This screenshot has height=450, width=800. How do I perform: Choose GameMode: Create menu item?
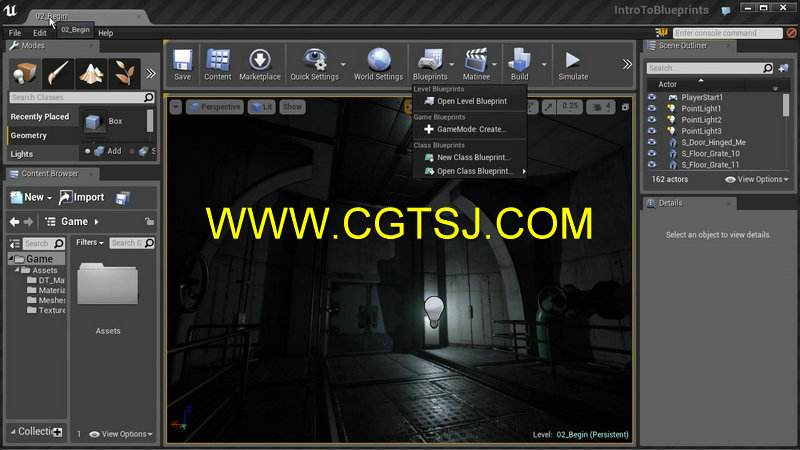(469, 129)
